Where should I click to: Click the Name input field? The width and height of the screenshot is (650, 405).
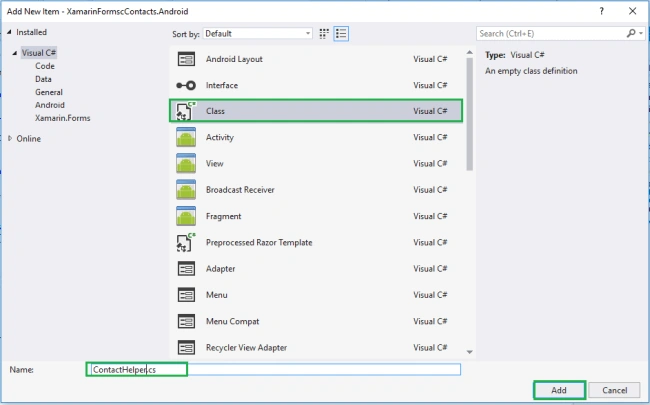[x=274, y=369]
